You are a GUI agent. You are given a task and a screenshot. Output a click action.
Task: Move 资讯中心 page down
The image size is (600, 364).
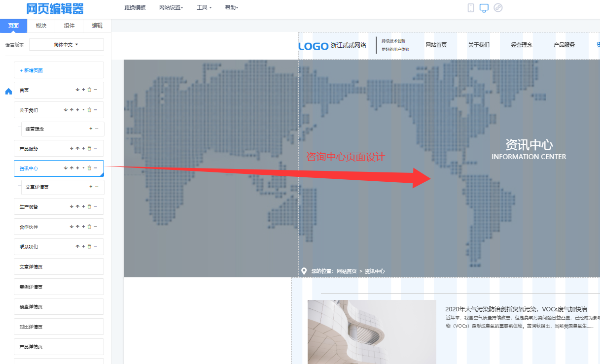[x=66, y=168]
